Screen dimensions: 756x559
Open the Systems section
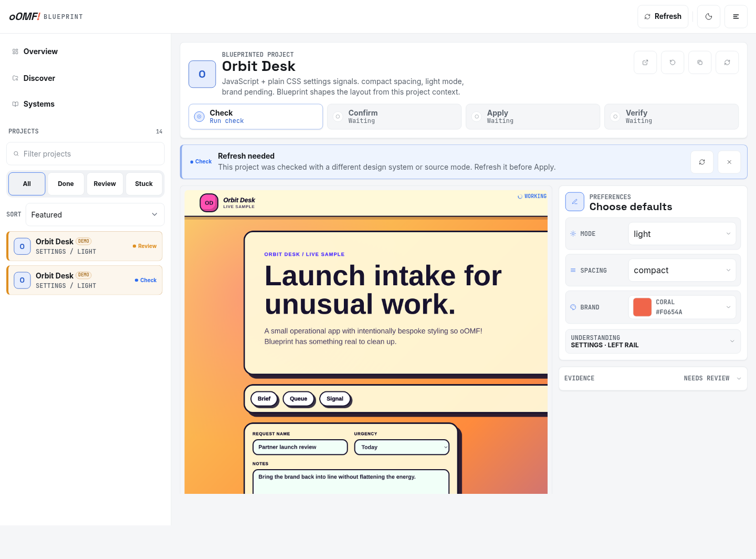(85, 104)
